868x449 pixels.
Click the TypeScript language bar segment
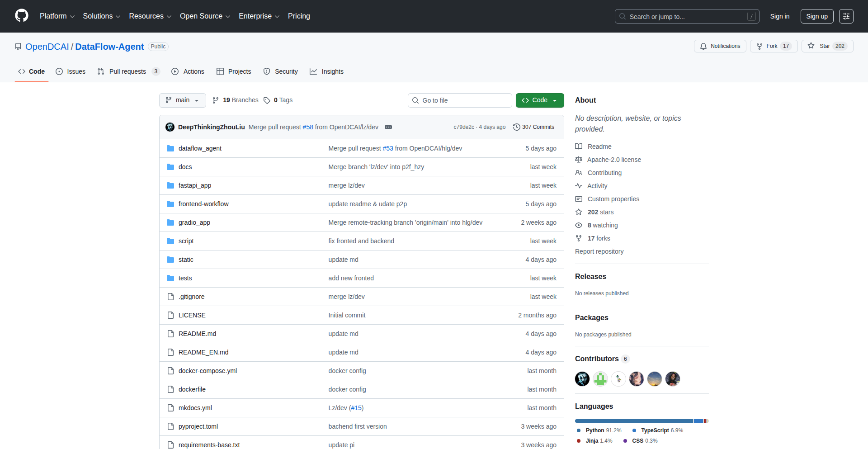pos(698,421)
